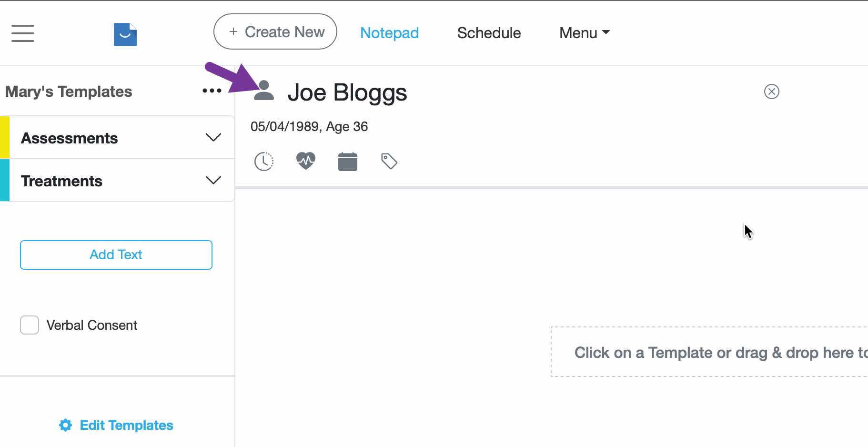This screenshot has width=868, height=447.
Task: Click the blue app logo icon
Action: coord(125,34)
